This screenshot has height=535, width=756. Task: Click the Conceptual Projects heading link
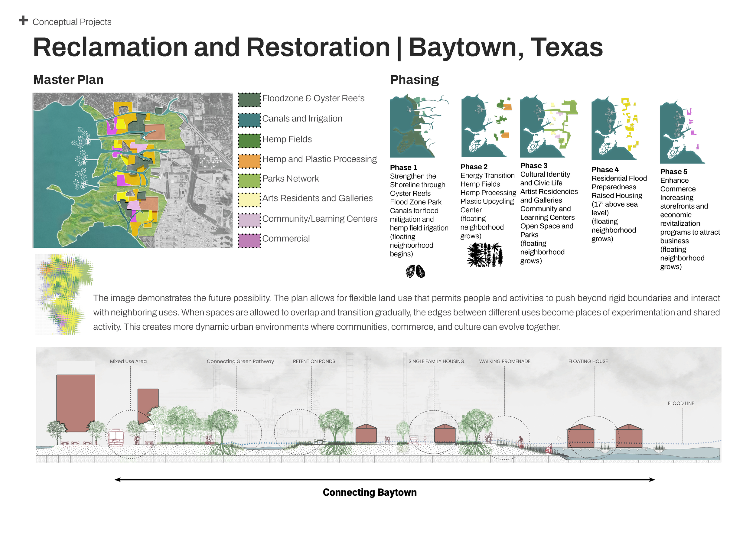(72, 22)
